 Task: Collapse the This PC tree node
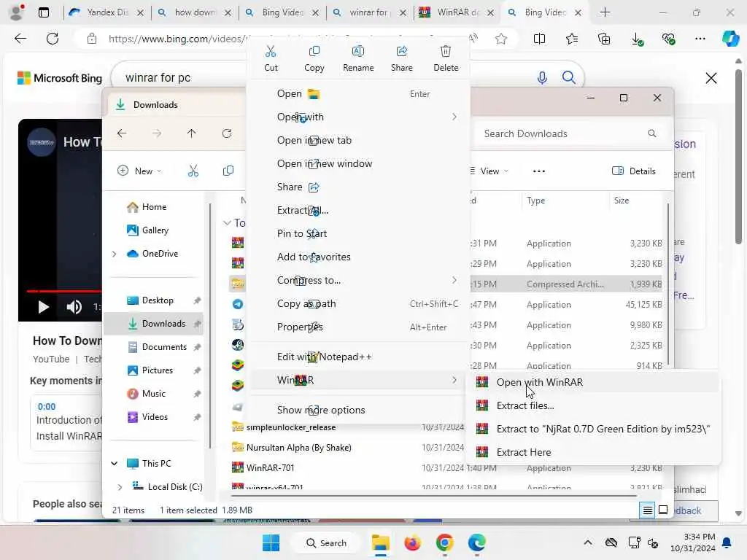coord(115,463)
